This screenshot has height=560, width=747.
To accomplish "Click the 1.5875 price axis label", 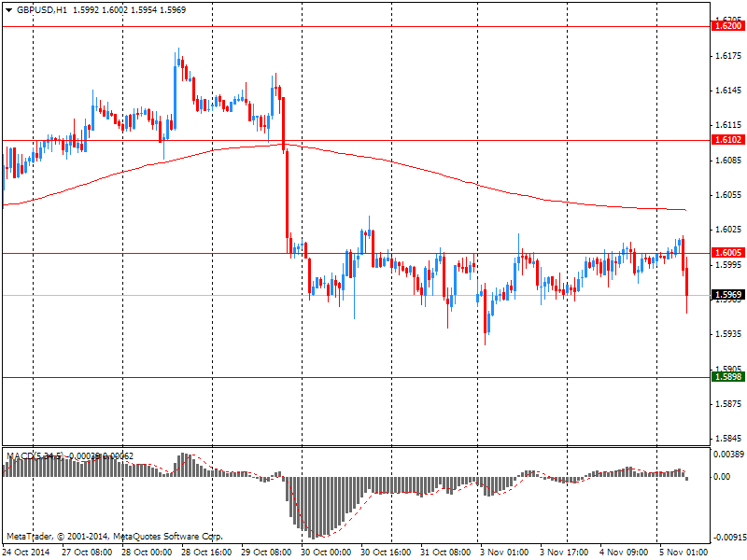I will [x=728, y=404].
